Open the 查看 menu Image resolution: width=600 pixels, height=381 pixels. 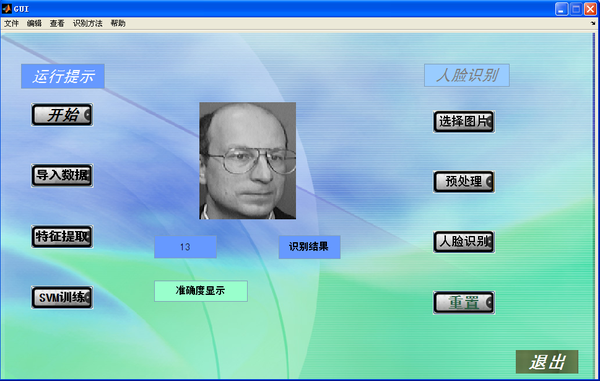coord(57,23)
